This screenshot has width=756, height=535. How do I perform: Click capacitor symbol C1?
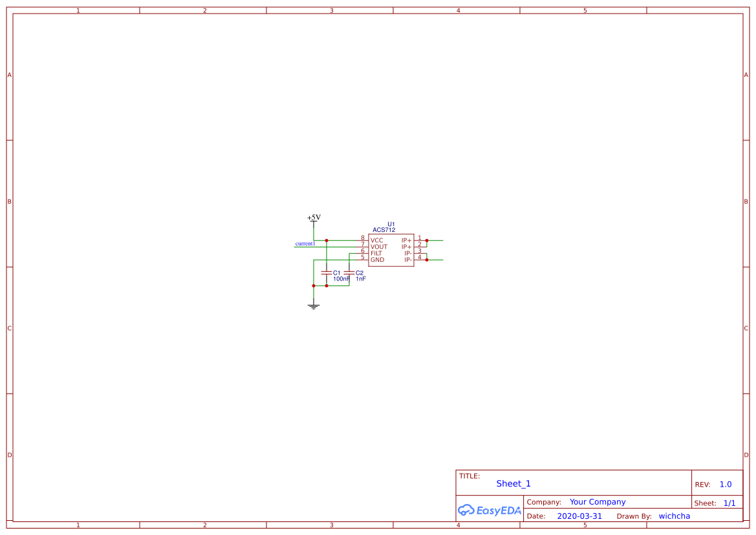[x=326, y=273]
